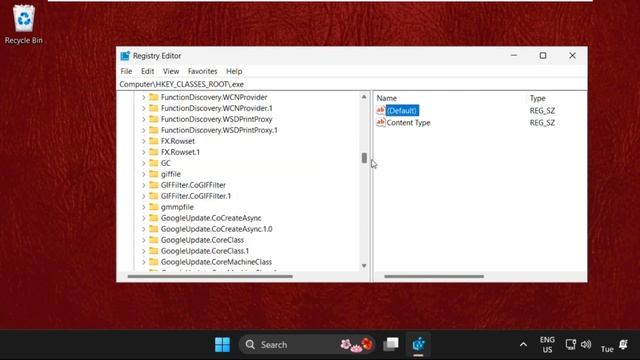Image resolution: width=640 pixels, height=360 pixels.
Task: Select the FunctionDiscovery.WCNProvider.1 folder icon
Action: click(x=153, y=108)
